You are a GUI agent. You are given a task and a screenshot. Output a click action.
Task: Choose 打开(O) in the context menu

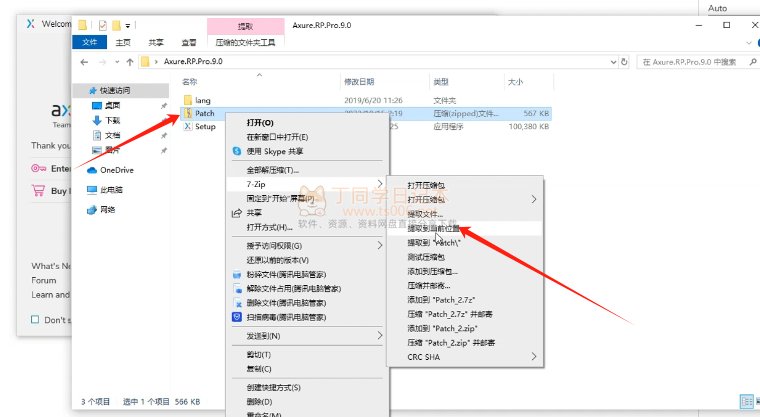tap(260, 123)
